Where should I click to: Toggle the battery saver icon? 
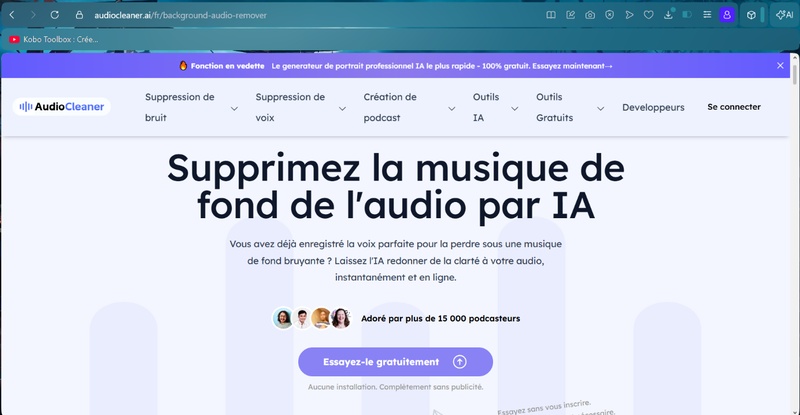[687, 15]
